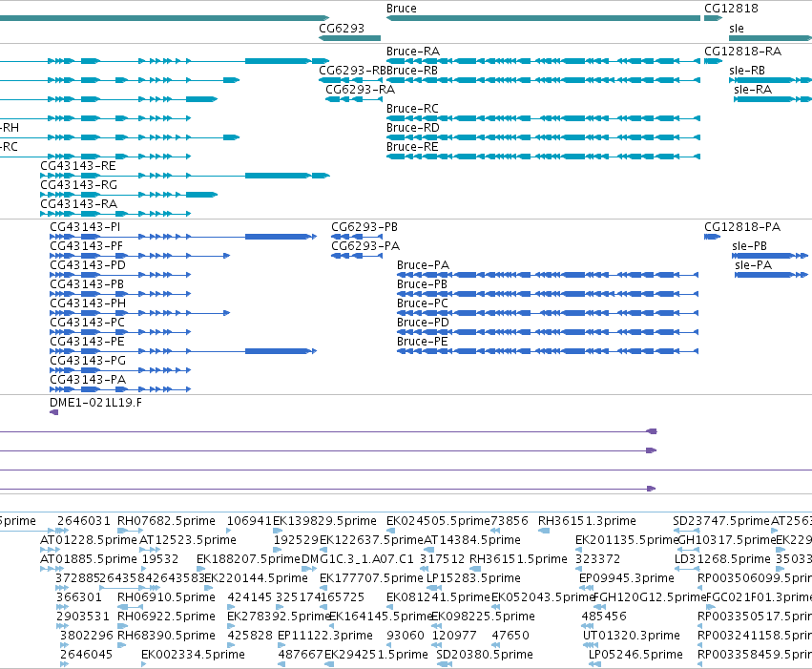
Task: Click the CG43143-PD protein label
Action: pyautogui.click(x=88, y=265)
